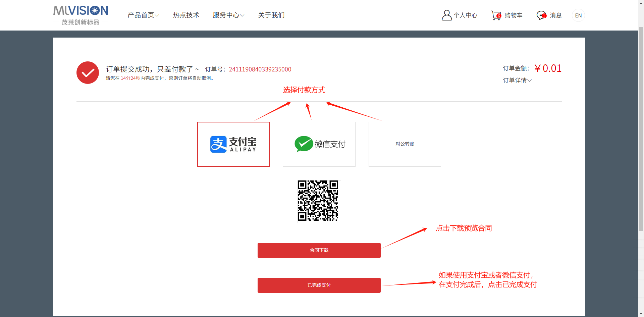Open the messages chat bubble icon
This screenshot has width=644, height=317.
click(x=541, y=15)
